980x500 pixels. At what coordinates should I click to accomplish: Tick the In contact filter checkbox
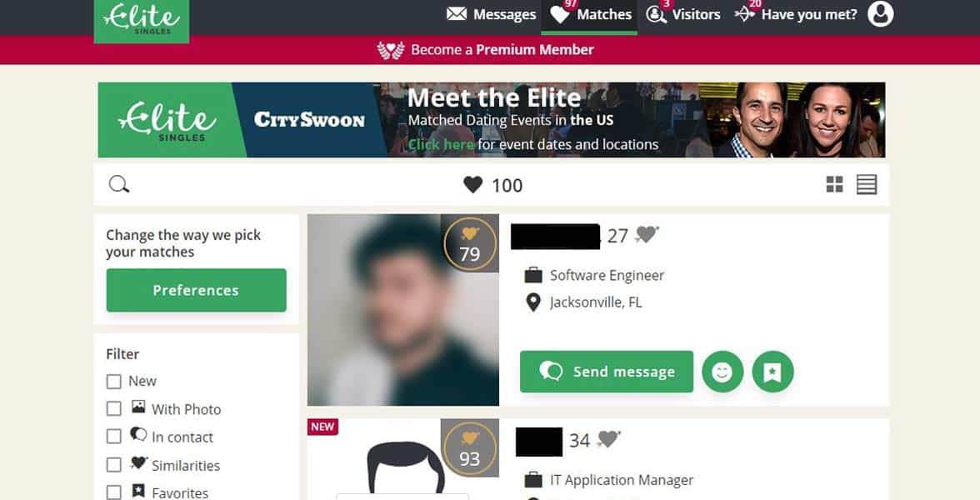[x=113, y=437]
